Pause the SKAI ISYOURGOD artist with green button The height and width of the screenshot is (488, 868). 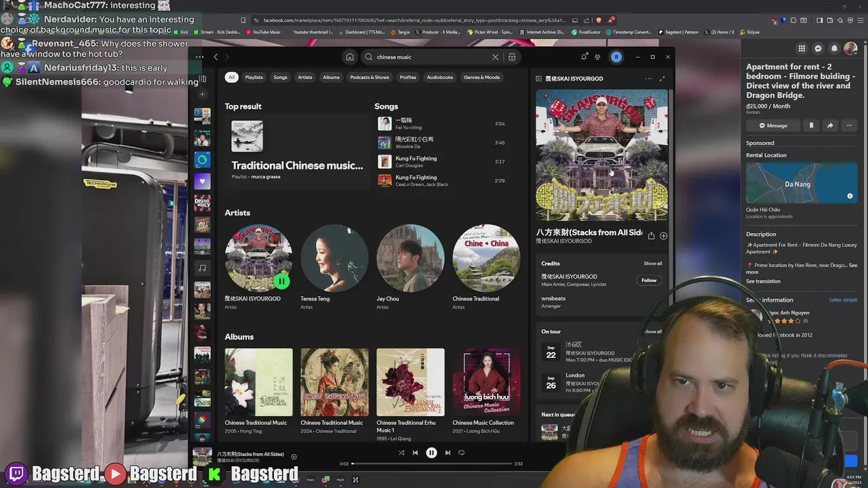coord(281,281)
